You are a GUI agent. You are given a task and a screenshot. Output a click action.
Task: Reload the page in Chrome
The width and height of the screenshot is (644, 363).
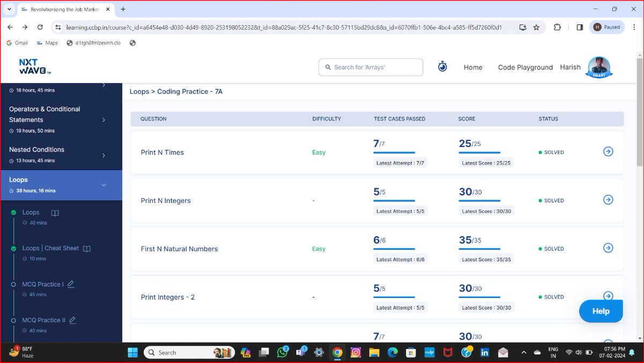pyautogui.click(x=40, y=27)
